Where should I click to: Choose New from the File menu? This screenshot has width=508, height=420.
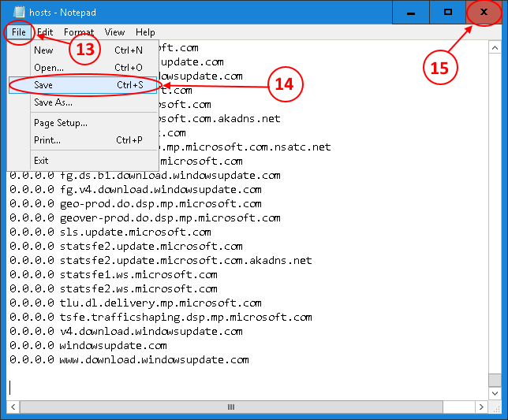point(83,50)
